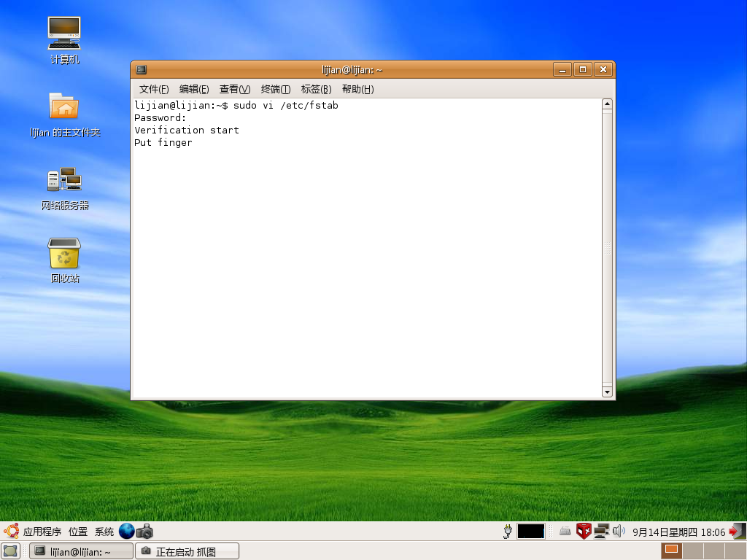Click the date and time clock

click(678, 532)
